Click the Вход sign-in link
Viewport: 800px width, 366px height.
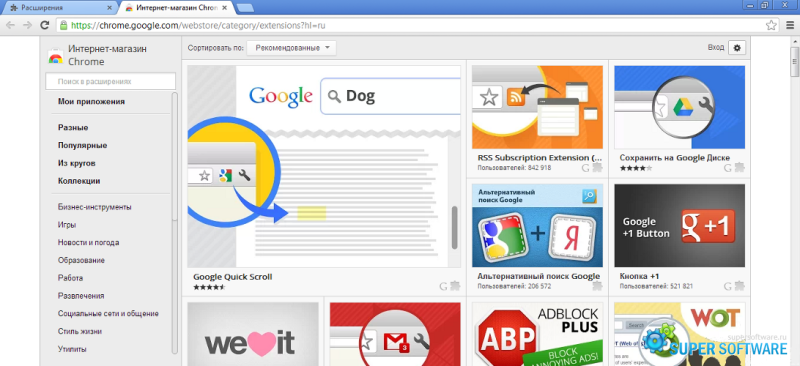click(x=716, y=47)
